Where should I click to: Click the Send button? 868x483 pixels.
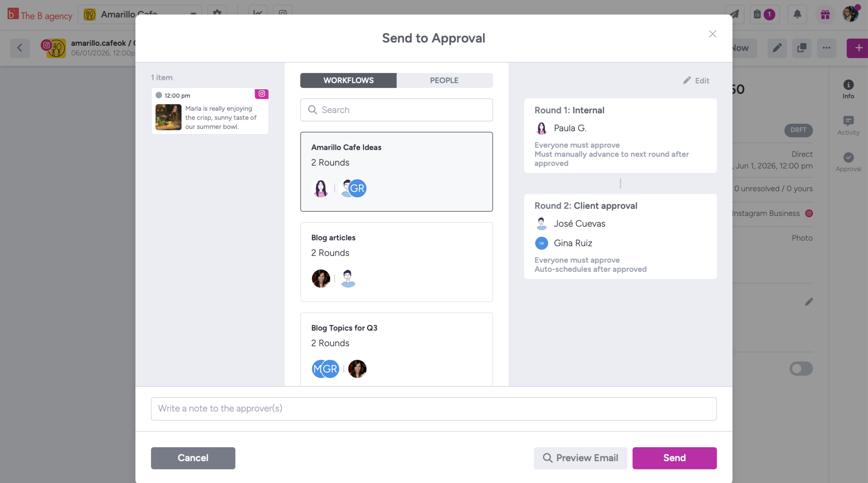pyautogui.click(x=674, y=458)
